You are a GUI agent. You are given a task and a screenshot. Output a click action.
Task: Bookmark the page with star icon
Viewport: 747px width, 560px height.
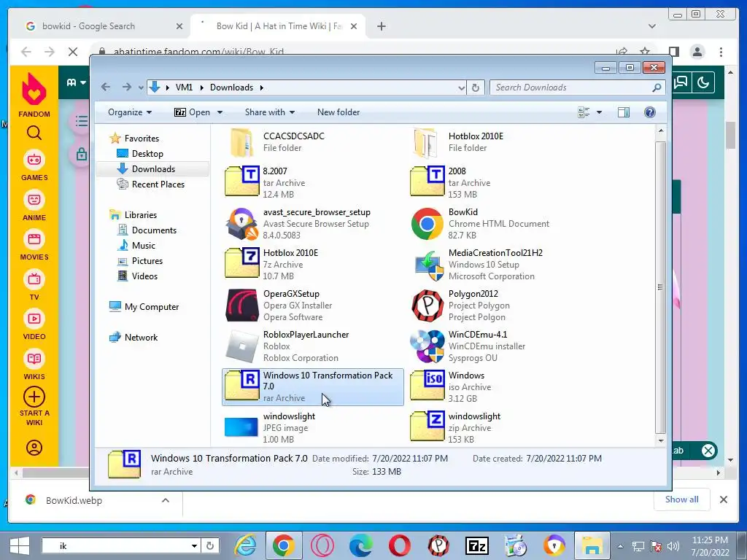645,52
